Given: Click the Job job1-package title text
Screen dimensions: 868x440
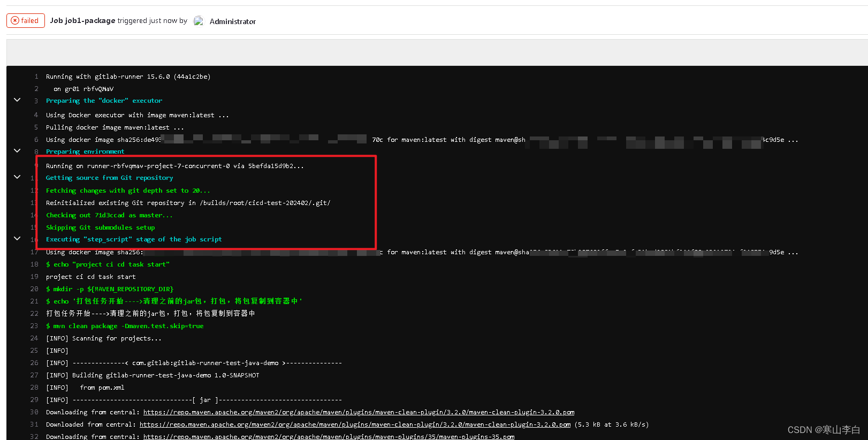Looking at the screenshot, I should [82, 21].
